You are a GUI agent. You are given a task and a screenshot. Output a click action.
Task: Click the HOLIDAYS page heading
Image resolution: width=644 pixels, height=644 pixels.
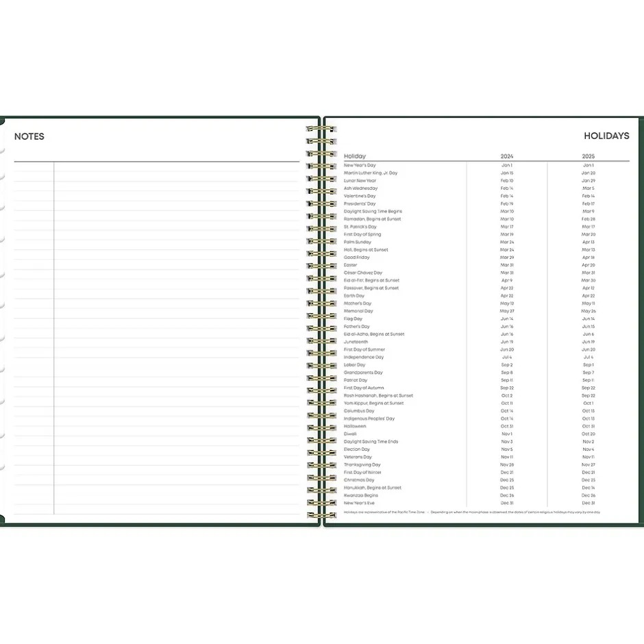click(606, 136)
